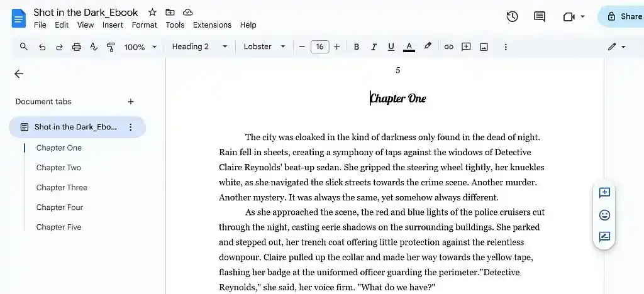644x294 pixels.
Task: Click the Share button
Action: coord(623,17)
